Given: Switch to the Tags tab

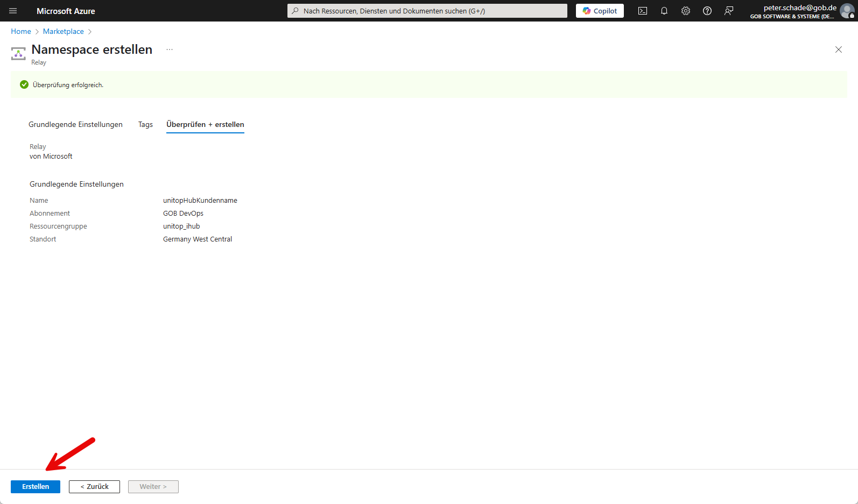Looking at the screenshot, I should 145,124.
